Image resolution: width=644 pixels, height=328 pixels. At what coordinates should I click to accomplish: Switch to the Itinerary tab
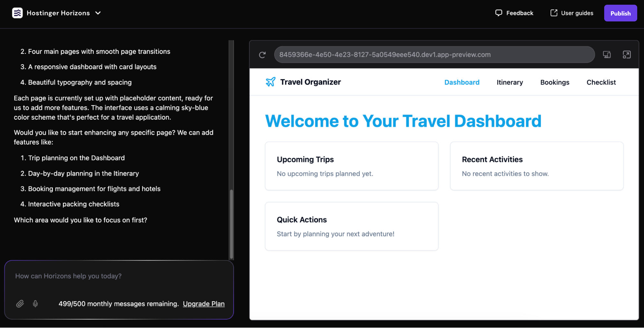tap(510, 82)
